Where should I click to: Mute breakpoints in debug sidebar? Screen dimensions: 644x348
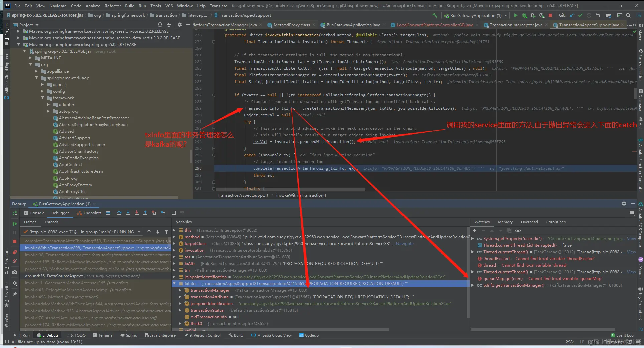(15, 261)
